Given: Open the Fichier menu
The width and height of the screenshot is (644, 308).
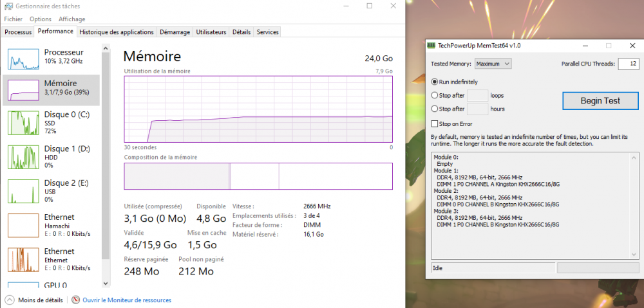Looking at the screenshot, I should [x=14, y=19].
